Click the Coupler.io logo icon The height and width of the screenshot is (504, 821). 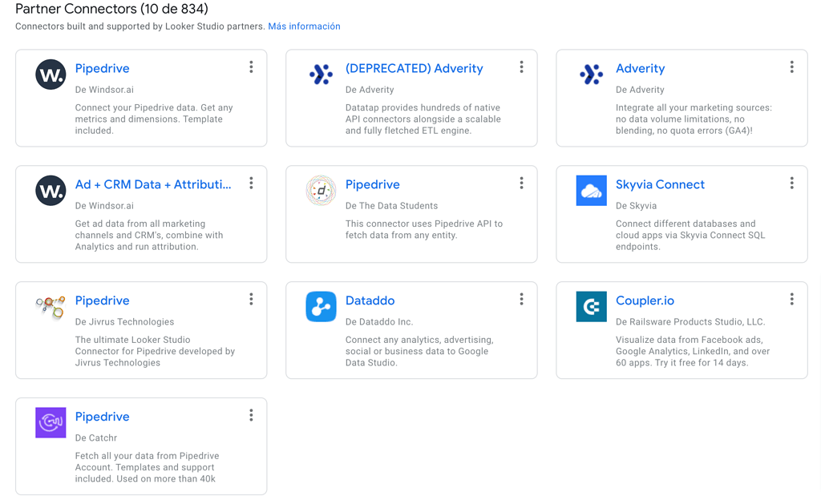[591, 306]
